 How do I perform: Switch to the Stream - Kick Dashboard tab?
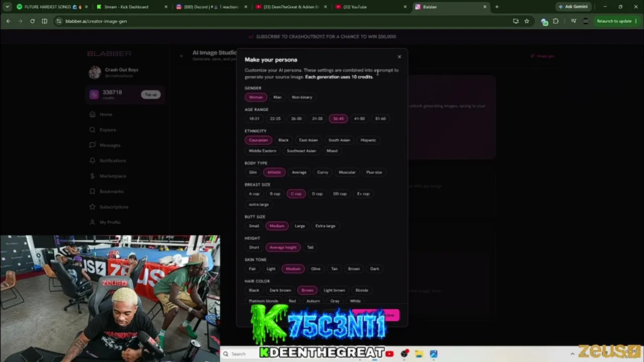click(131, 7)
